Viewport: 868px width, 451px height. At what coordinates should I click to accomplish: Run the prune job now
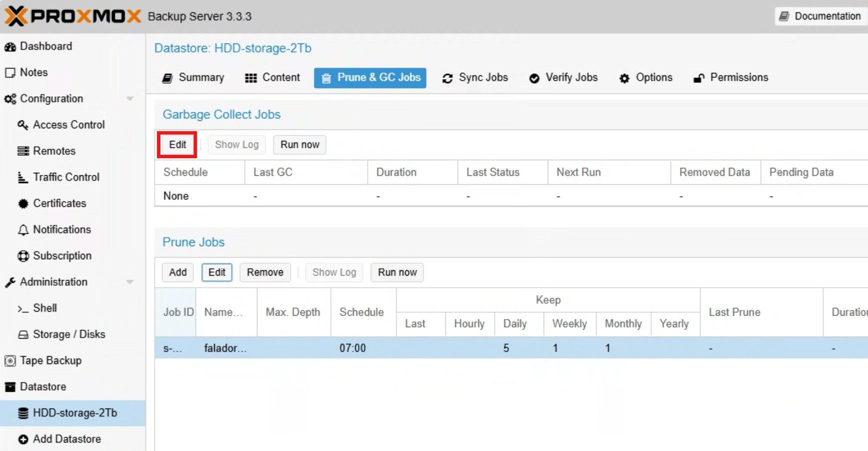point(397,273)
